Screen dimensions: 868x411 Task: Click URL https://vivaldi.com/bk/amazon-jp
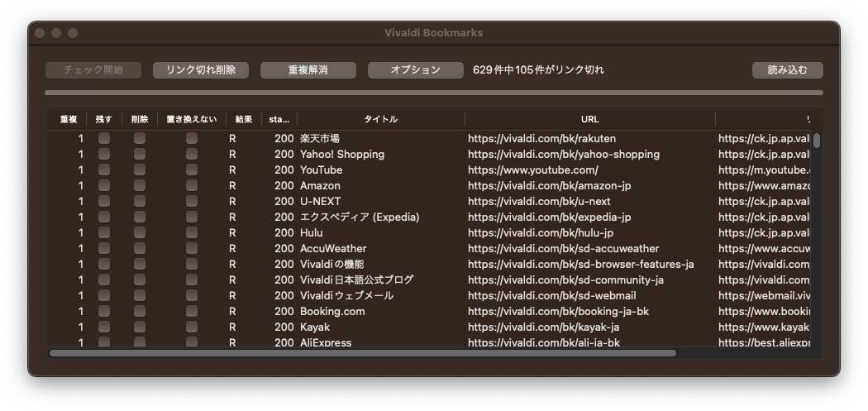coord(549,185)
